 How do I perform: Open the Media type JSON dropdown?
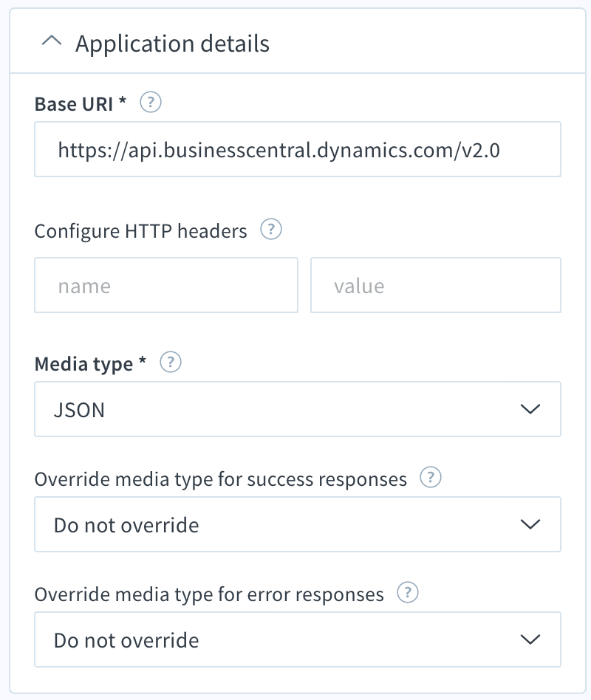point(298,409)
